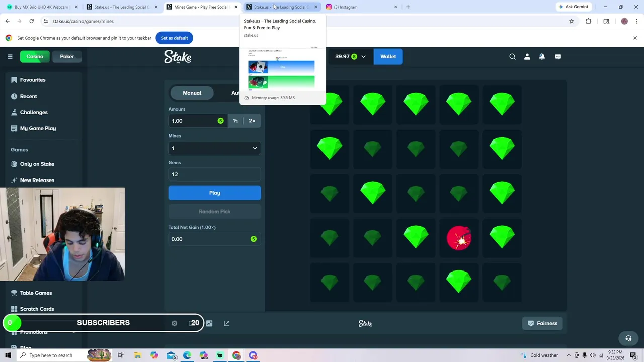Image resolution: width=644 pixels, height=362 pixels.
Task: Go back in Chrome
Action: pos(7,21)
